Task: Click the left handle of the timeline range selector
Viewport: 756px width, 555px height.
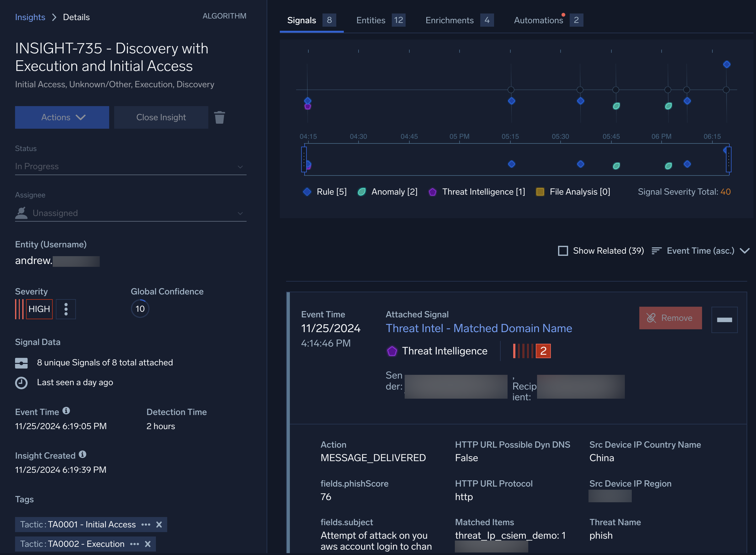Action: coord(304,159)
